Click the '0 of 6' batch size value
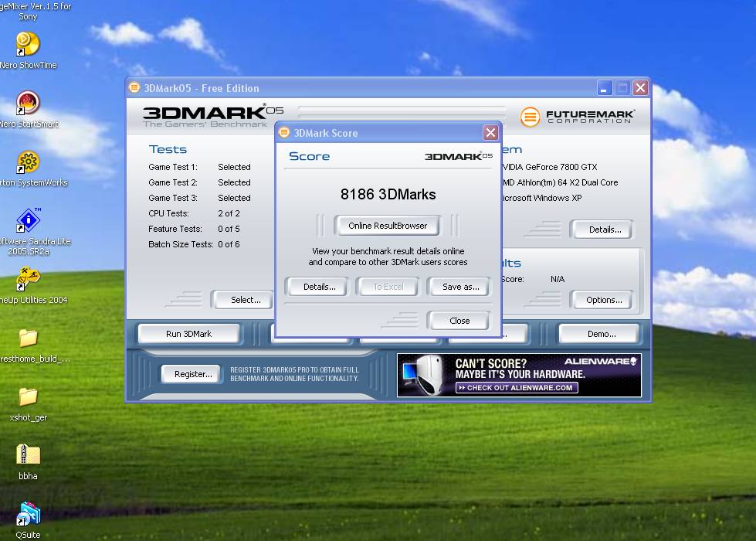 (229, 244)
